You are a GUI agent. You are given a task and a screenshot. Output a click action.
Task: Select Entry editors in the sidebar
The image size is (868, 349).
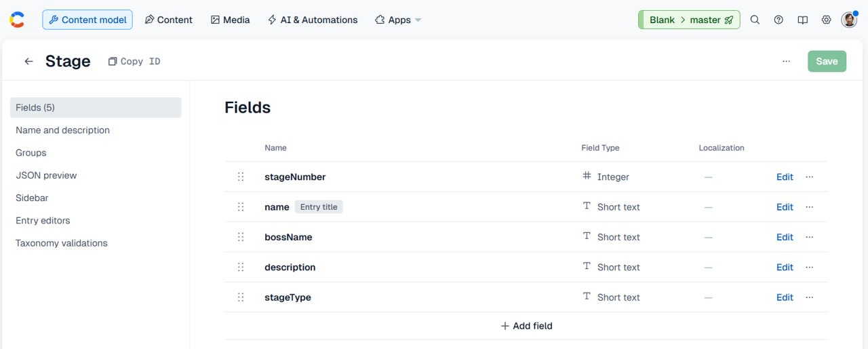pyautogui.click(x=96, y=220)
